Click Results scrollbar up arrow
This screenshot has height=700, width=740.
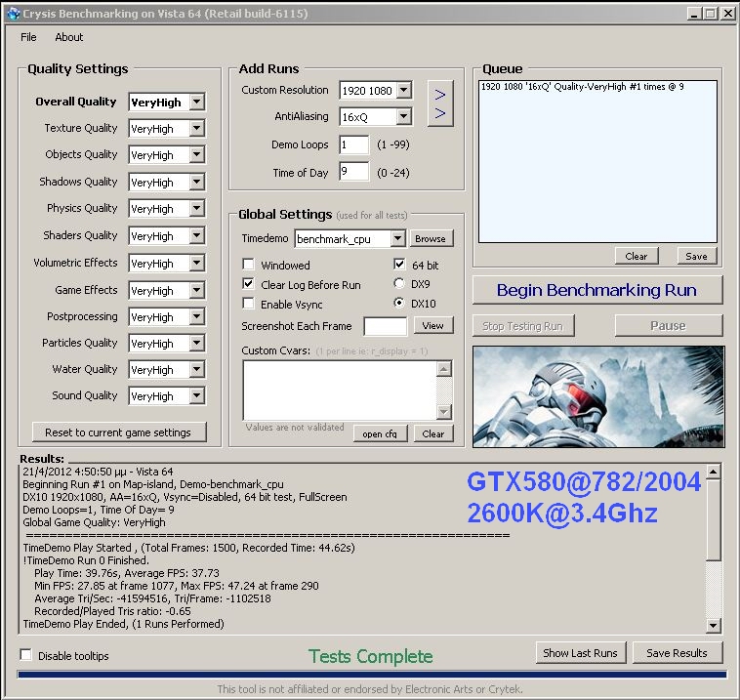[713, 472]
